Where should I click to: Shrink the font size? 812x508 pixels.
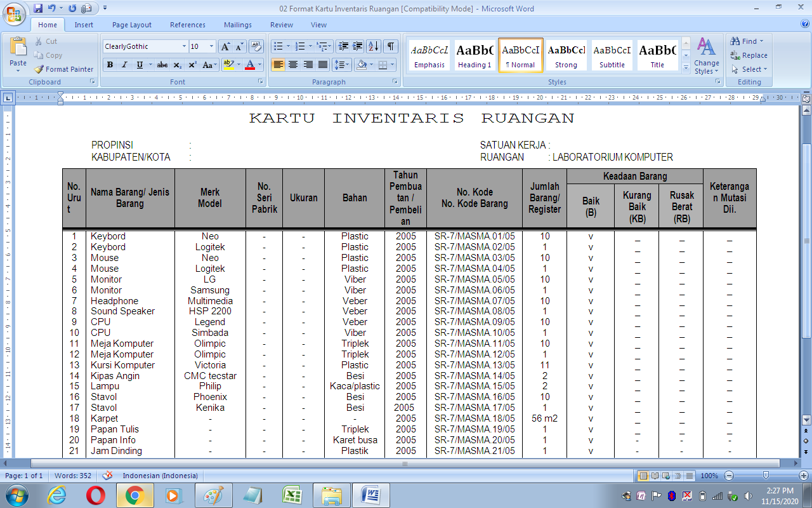coord(240,46)
